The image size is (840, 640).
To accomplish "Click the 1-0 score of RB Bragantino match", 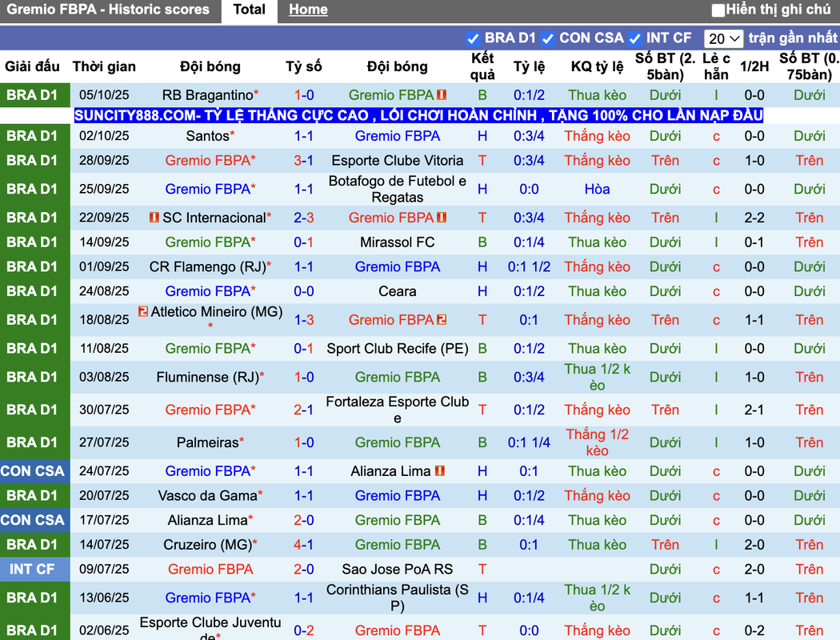I will coord(304,94).
